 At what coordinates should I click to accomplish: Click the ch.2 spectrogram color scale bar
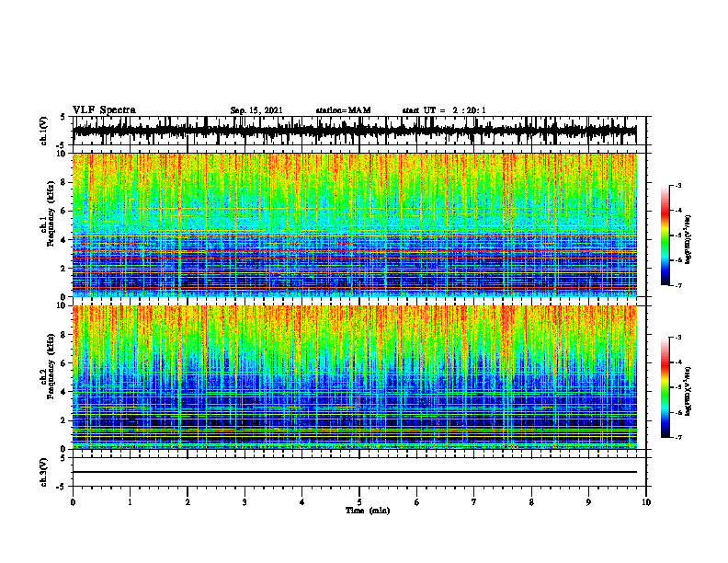665,387
